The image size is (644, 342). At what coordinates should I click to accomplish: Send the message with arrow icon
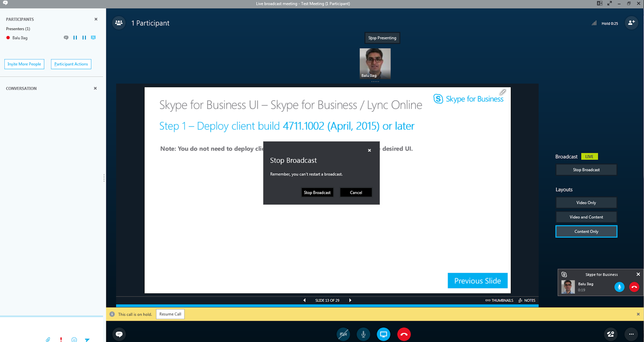click(87, 340)
